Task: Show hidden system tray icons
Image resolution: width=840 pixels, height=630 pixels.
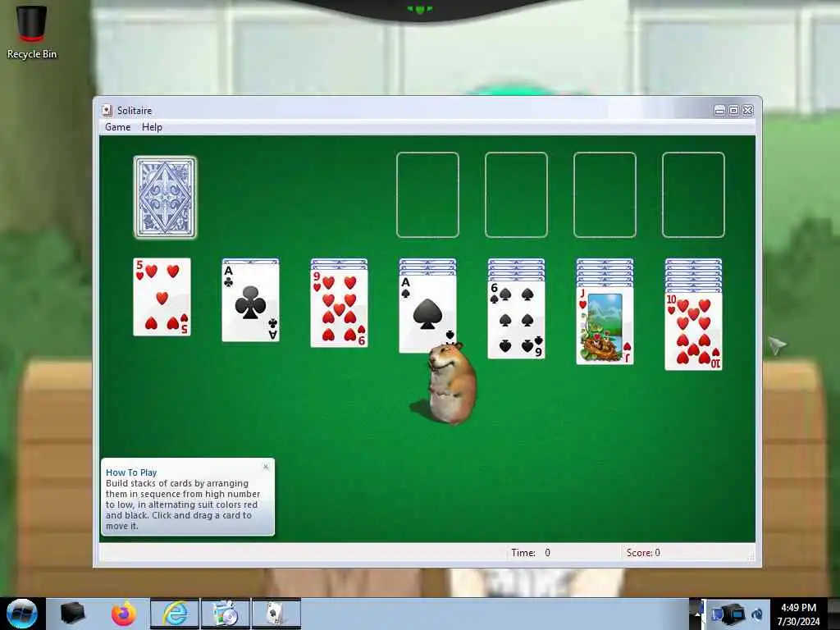Action: [x=697, y=614]
